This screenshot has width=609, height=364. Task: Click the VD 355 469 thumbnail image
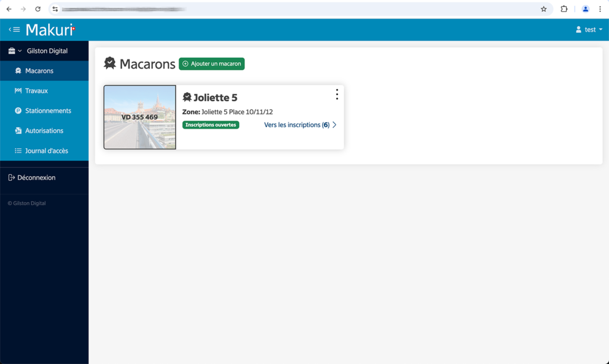coord(140,117)
